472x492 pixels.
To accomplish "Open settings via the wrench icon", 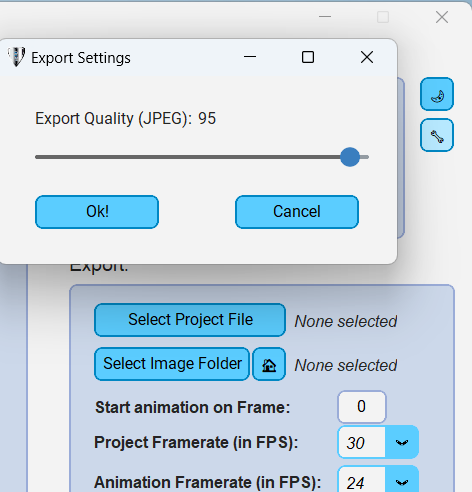I will tap(437, 135).
